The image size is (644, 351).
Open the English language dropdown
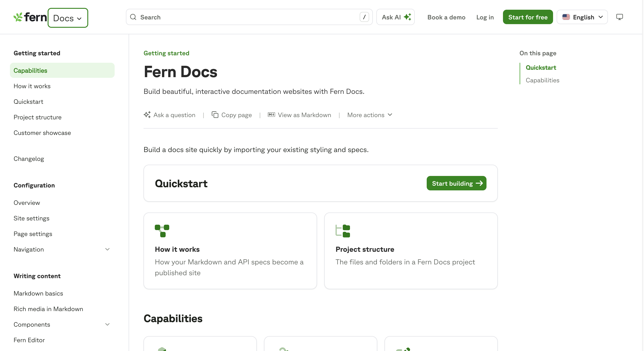pos(582,17)
